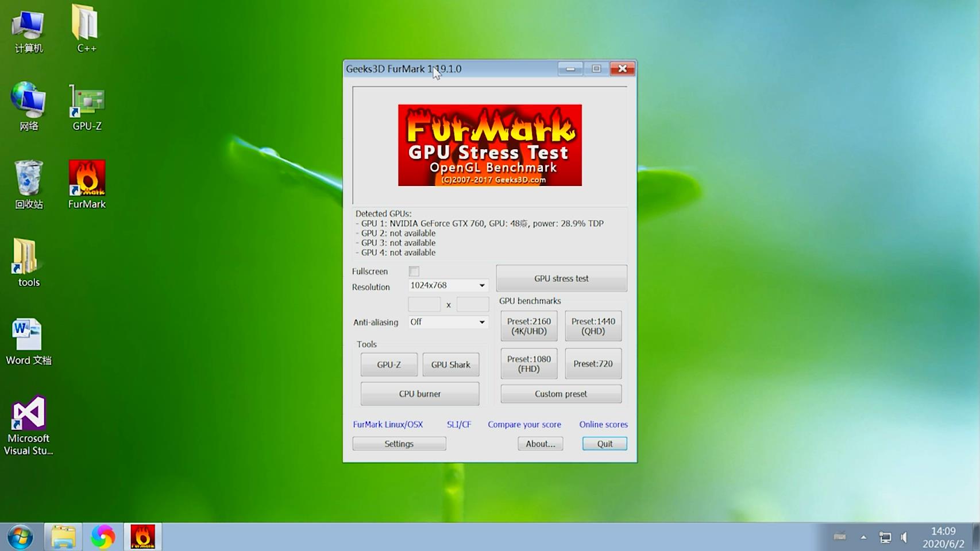Viewport: 980px width, 551px height.
Task: Open the Recycle Bin (回收站)
Action: (x=28, y=184)
